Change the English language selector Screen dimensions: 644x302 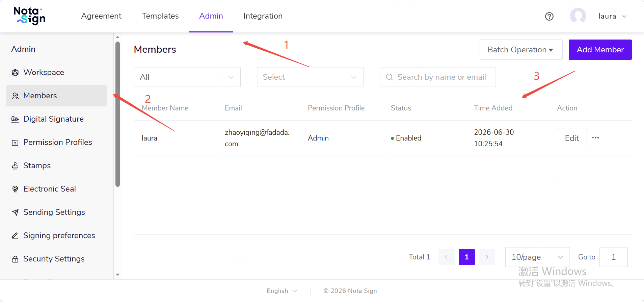pyautogui.click(x=282, y=291)
